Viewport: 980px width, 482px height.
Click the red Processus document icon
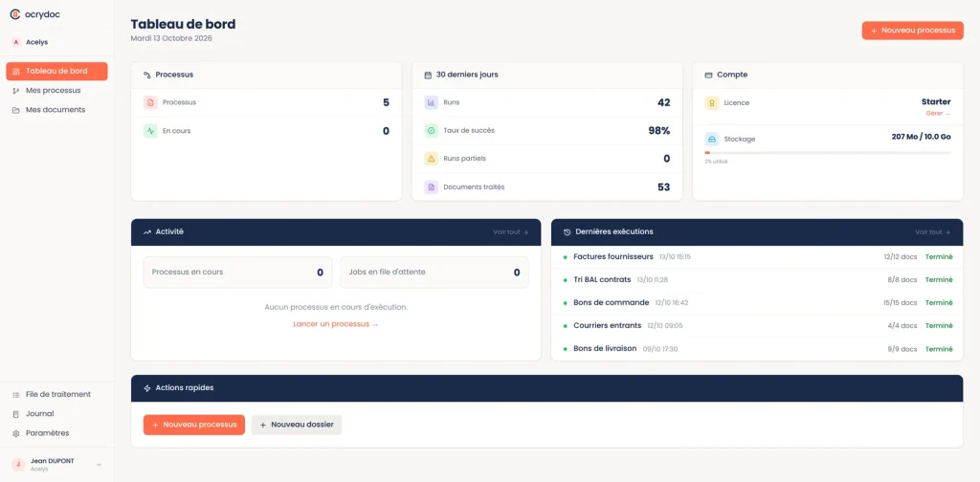[150, 102]
